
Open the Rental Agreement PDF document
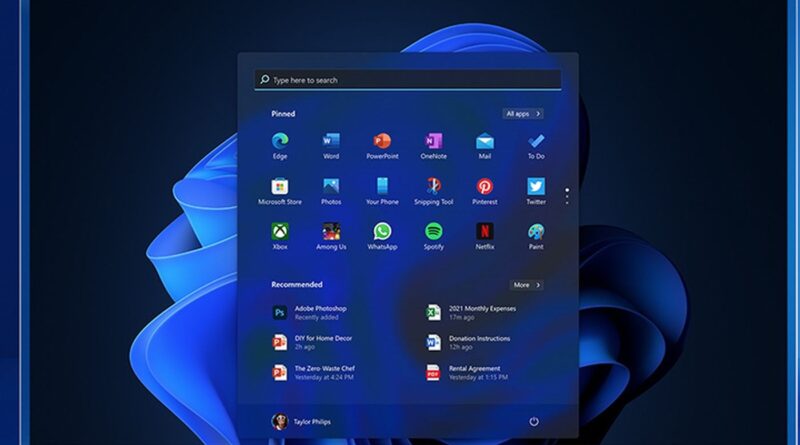point(470,372)
